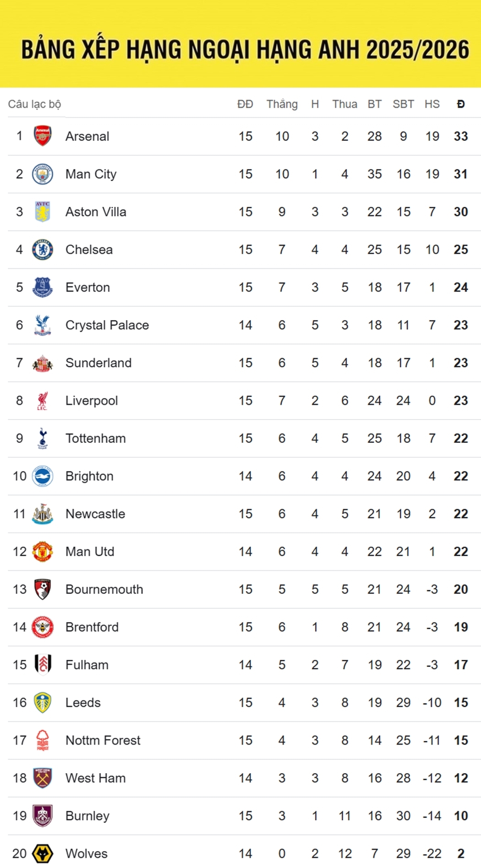Click the Man City club crest
Screen dimensions: 481x868
pos(43,174)
